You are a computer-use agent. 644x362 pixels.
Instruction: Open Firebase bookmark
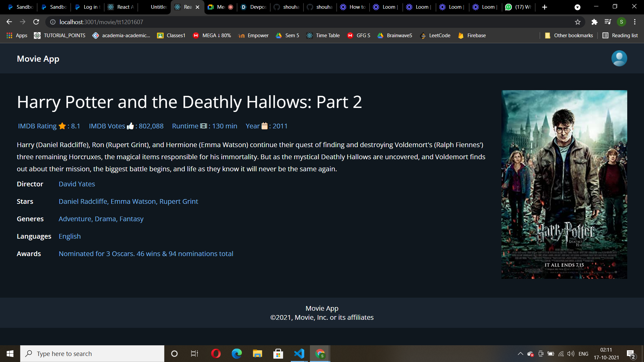pos(472,36)
